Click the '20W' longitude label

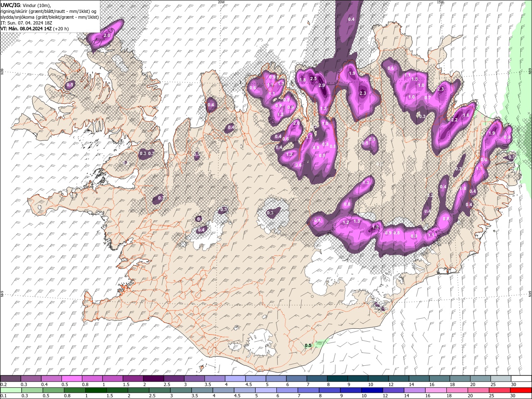(221, 2)
